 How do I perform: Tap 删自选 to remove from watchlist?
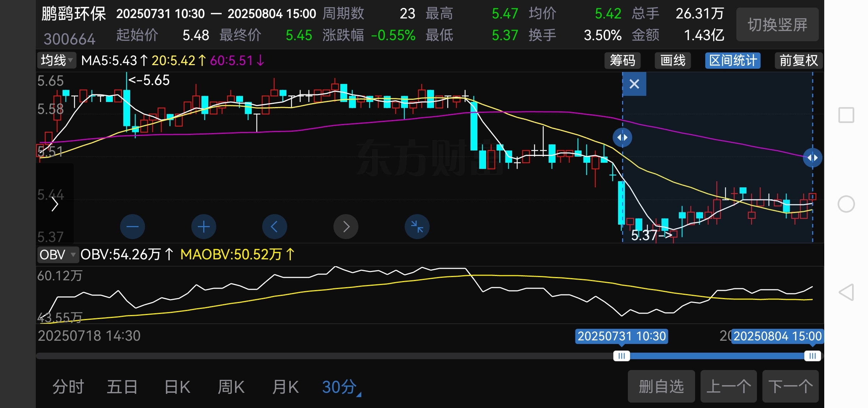click(x=661, y=386)
